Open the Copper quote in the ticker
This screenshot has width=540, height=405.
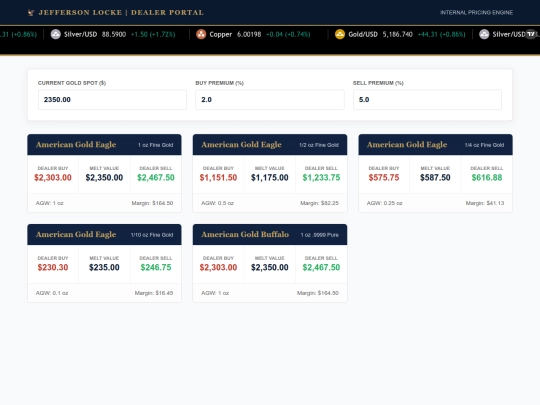click(x=253, y=34)
